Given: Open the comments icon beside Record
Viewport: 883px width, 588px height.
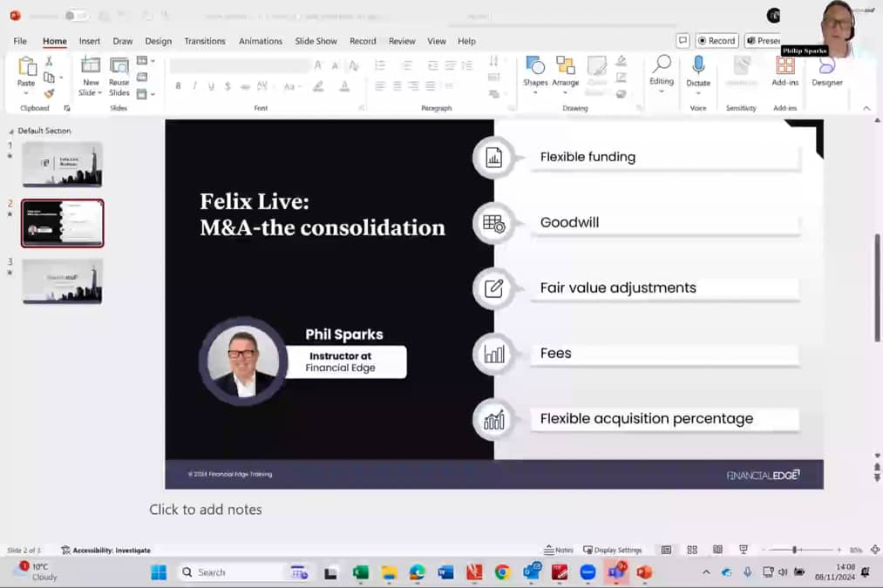Looking at the screenshot, I should tap(683, 41).
